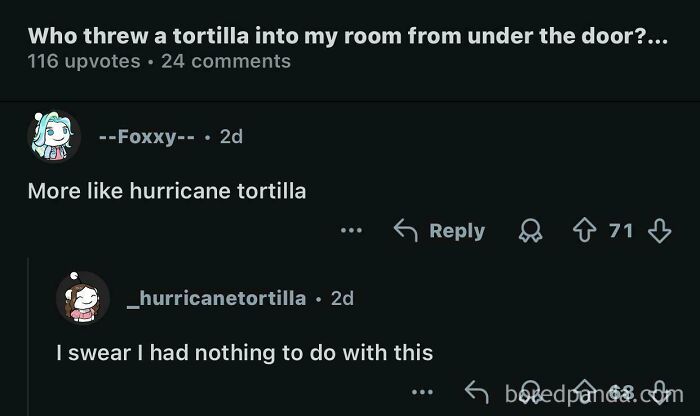Viewport: 700px width, 416px height.
Task: Open more options on _hurricanetortilla's reply
Action: coord(423,391)
